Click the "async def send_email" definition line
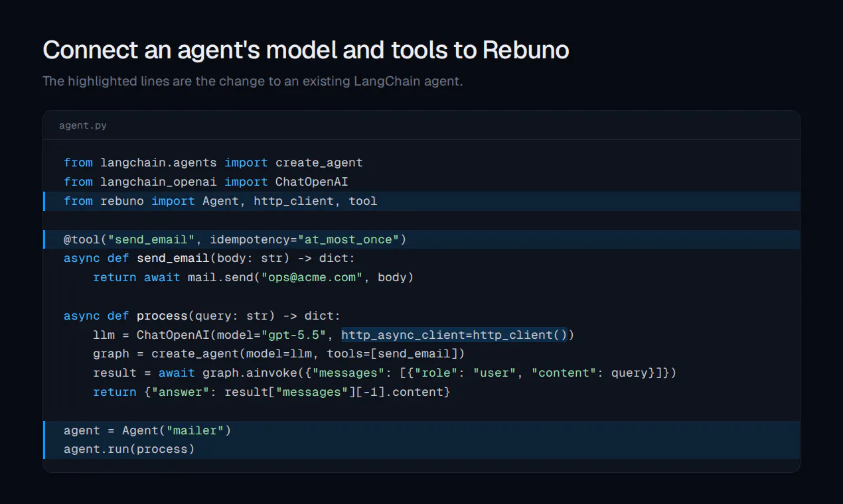 pos(209,258)
